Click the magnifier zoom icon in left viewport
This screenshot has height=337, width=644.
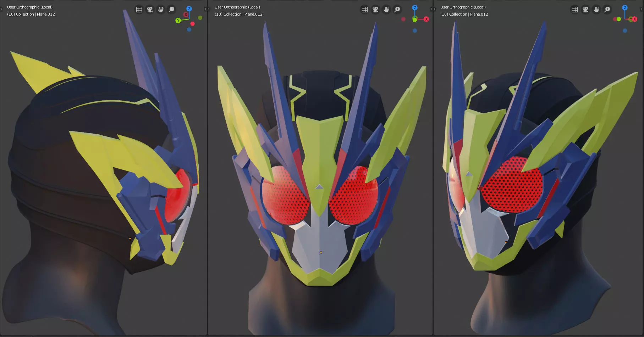click(172, 10)
